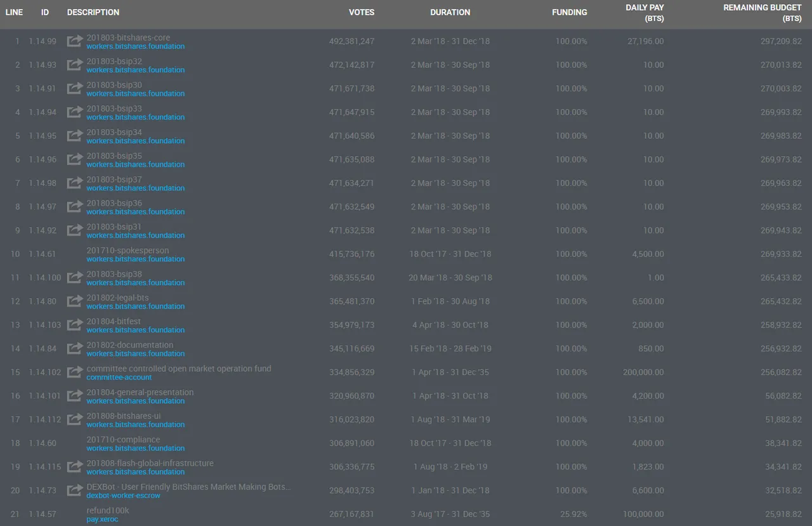The image size is (812, 526).
Task: Open external link icon for 201802-legal-bts
Action: (x=75, y=301)
